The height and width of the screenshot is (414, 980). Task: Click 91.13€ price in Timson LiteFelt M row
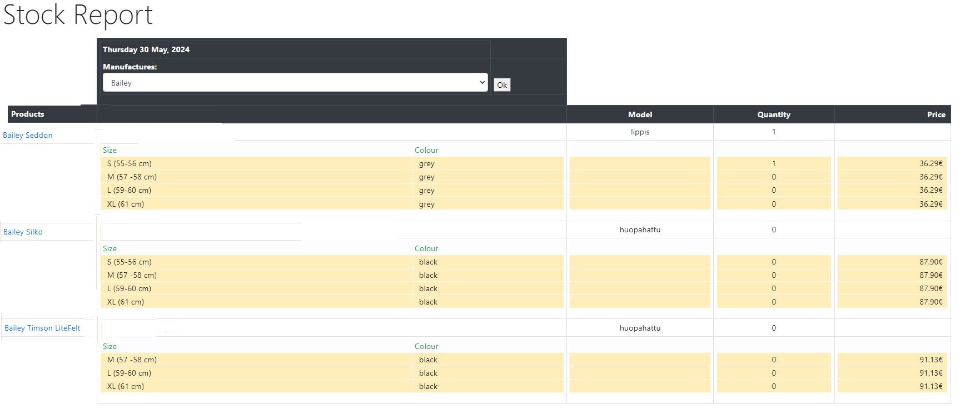pos(931,360)
